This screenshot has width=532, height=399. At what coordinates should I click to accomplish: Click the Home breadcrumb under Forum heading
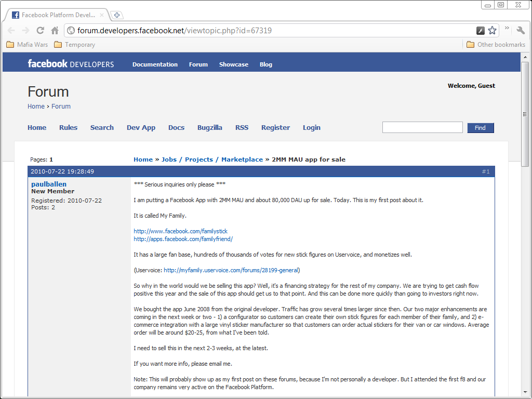click(36, 106)
